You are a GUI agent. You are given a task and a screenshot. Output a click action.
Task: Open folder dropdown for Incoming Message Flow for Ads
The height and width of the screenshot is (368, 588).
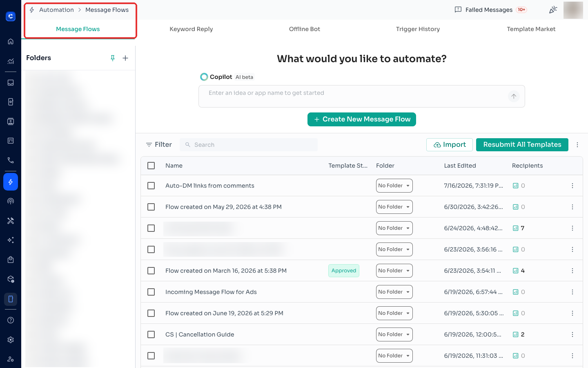pyautogui.click(x=394, y=292)
